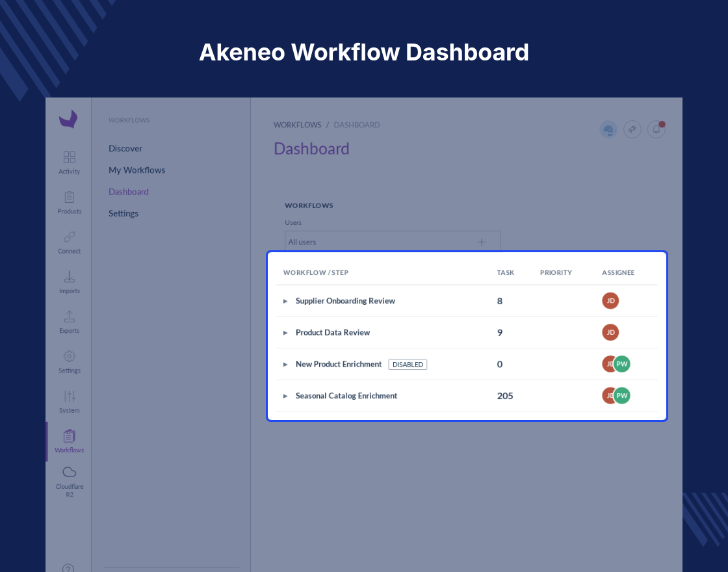728x572 pixels.
Task: Open the notifications bell icon
Action: pos(656,129)
